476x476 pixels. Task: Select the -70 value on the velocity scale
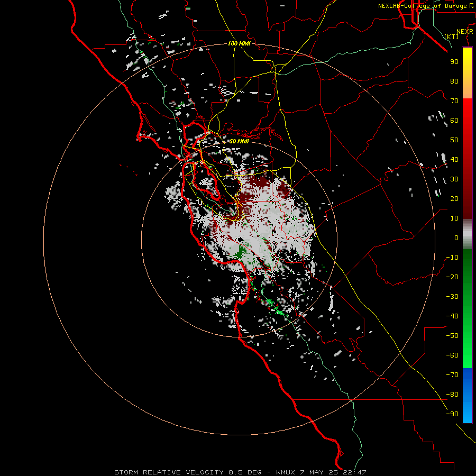(x=452, y=375)
